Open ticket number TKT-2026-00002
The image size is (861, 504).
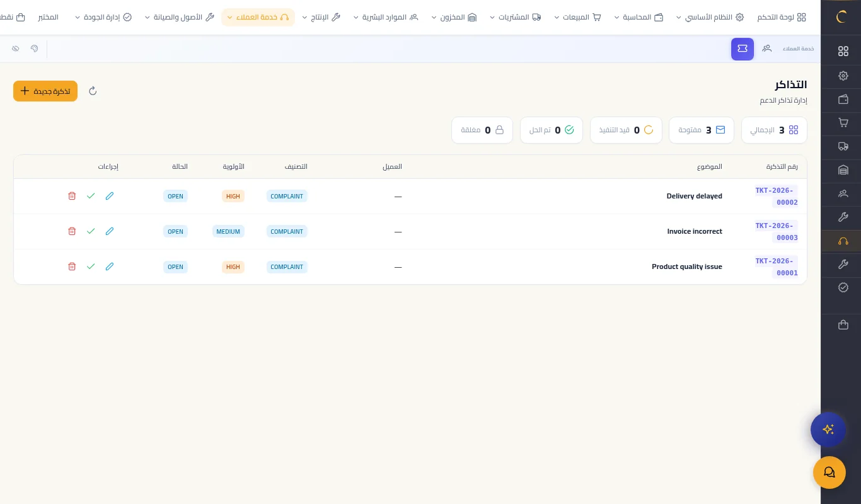[x=777, y=197]
